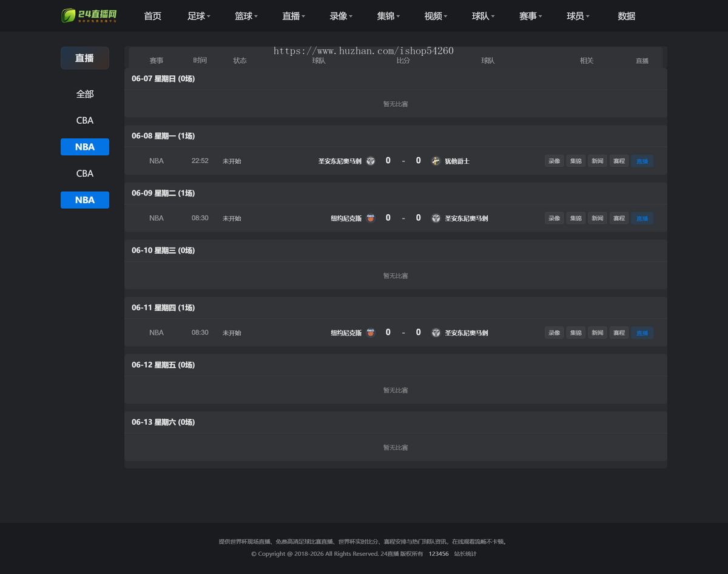
Task: Expand the 视频 nav dropdown
Action: point(436,16)
